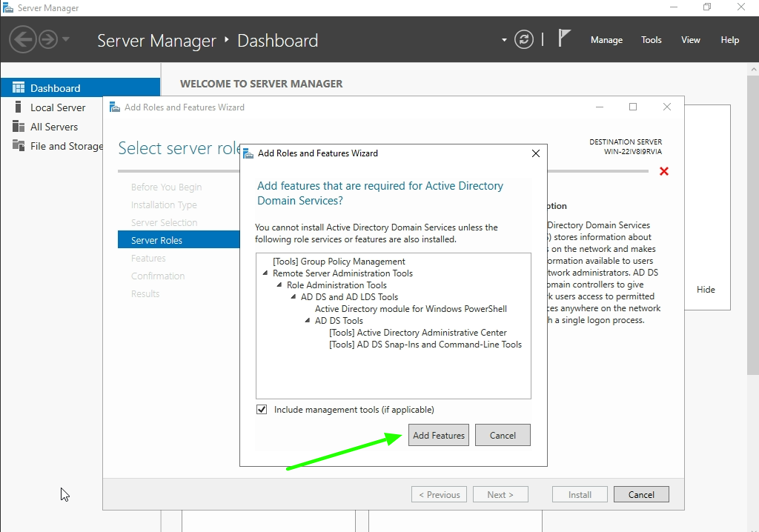Click the red X error indicator
The height and width of the screenshot is (532, 759).
(x=663, y=171)
